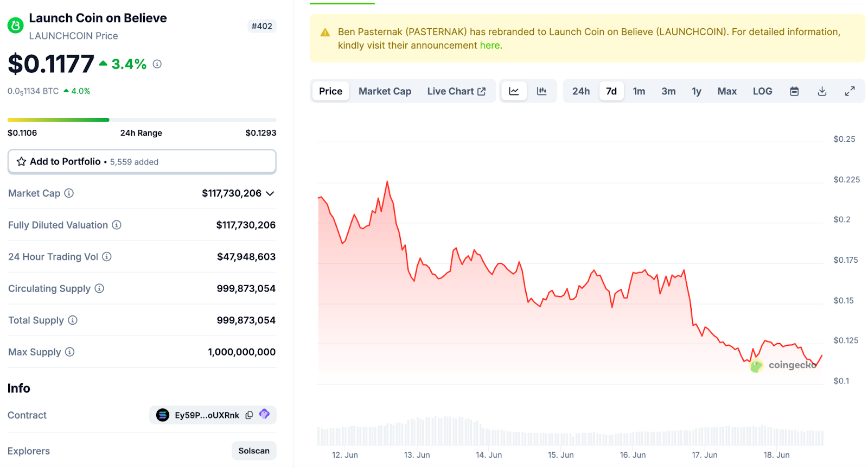Screen dimensions: 868x468
Task: Click the green 3.4% price change
Action: click(x=123, y=64)
